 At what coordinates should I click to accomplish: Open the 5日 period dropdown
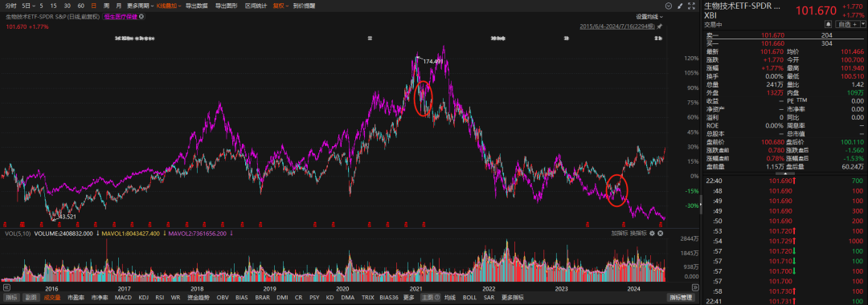click(x=29, y=6)
